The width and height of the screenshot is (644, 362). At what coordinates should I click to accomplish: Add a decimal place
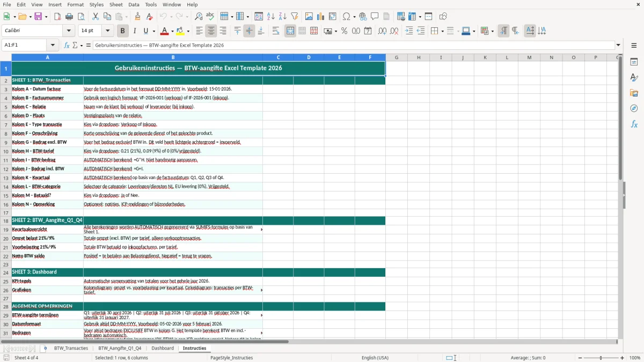coord(382,31)
